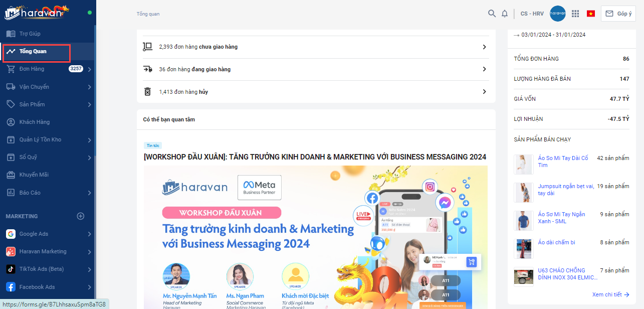Click the plus icon next to MARKETING

(80, 216)
